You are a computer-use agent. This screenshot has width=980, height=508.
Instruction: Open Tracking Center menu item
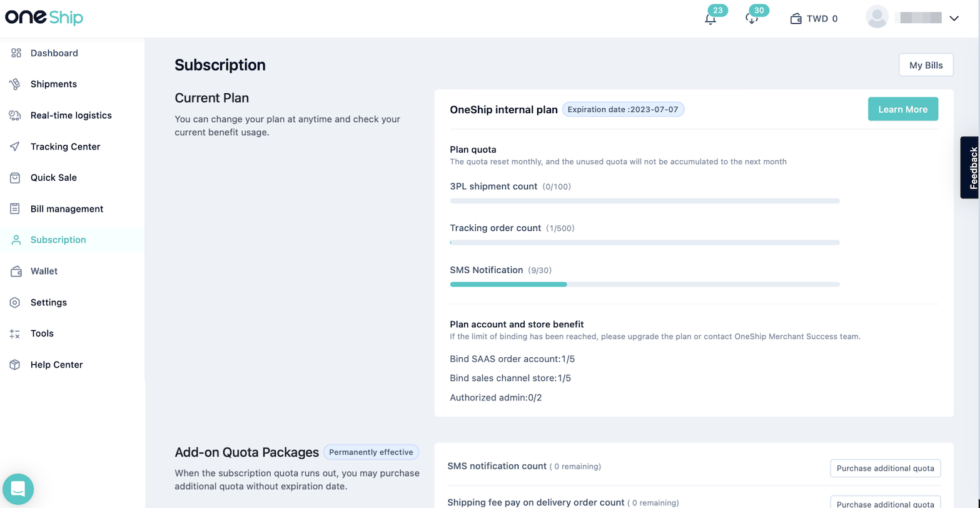66,146
